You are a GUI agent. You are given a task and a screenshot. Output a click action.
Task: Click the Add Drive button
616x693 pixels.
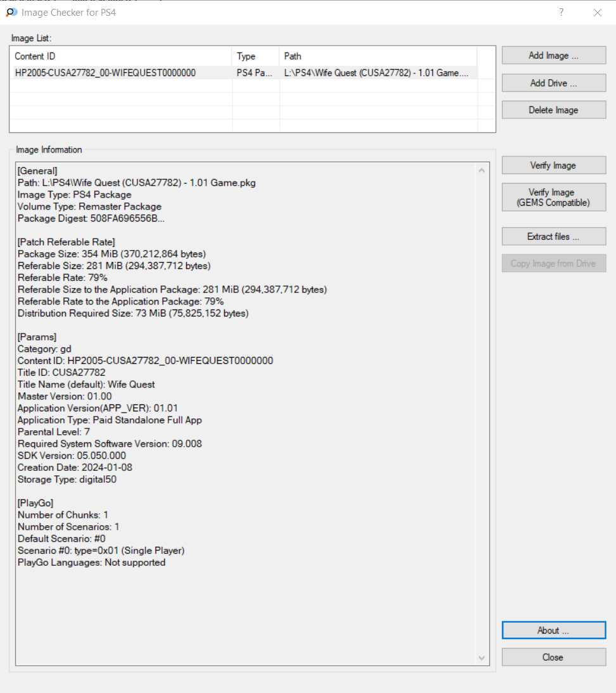554,83
